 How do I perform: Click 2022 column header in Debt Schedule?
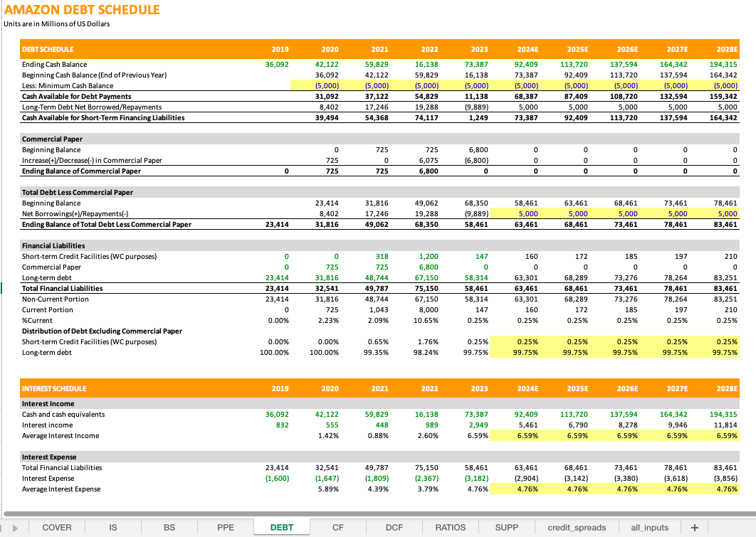429,49
